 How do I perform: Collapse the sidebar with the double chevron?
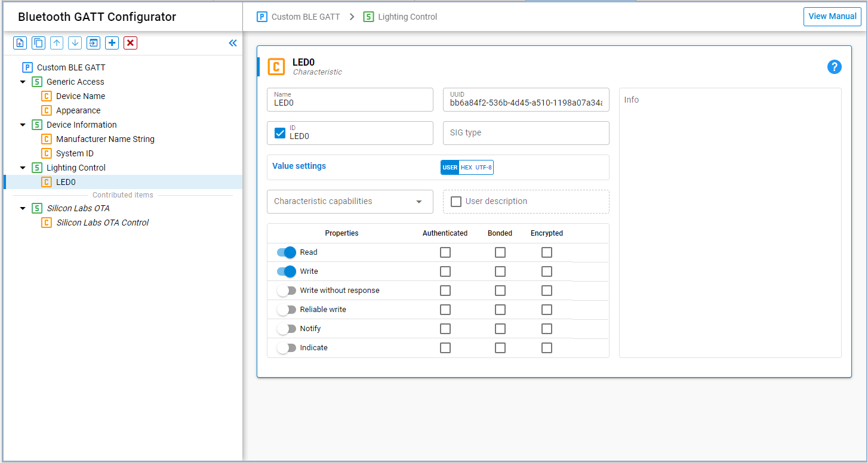click(233, 43)
